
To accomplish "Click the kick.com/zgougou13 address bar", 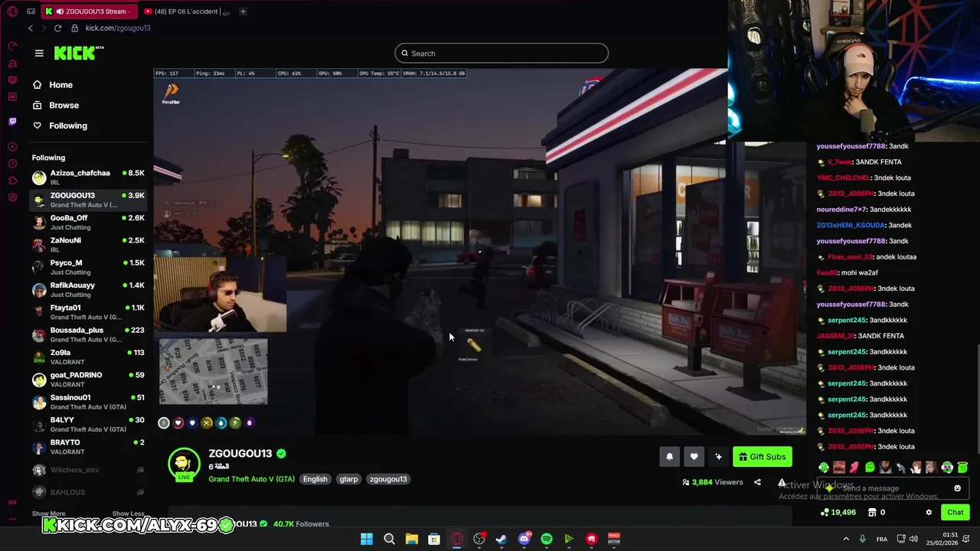I will [x=118, y=28].
